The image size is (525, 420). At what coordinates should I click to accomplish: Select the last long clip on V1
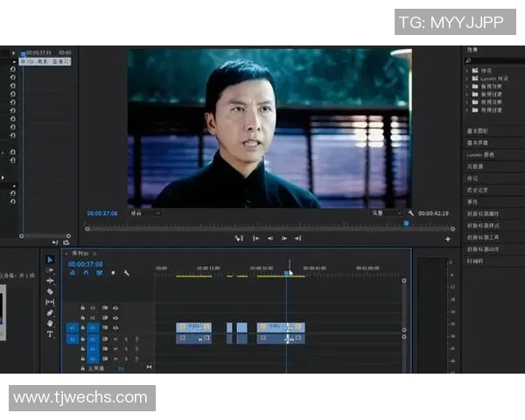(x=281, y=327)
